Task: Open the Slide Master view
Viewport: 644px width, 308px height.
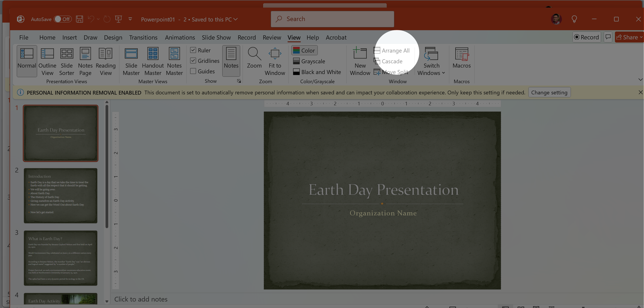Action: click(131, 61)
